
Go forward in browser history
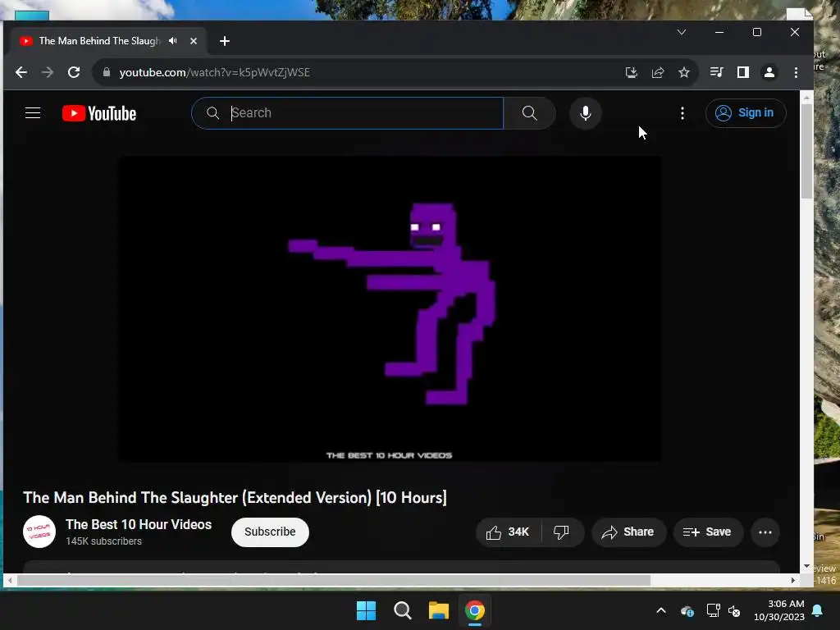click(48, 72)
